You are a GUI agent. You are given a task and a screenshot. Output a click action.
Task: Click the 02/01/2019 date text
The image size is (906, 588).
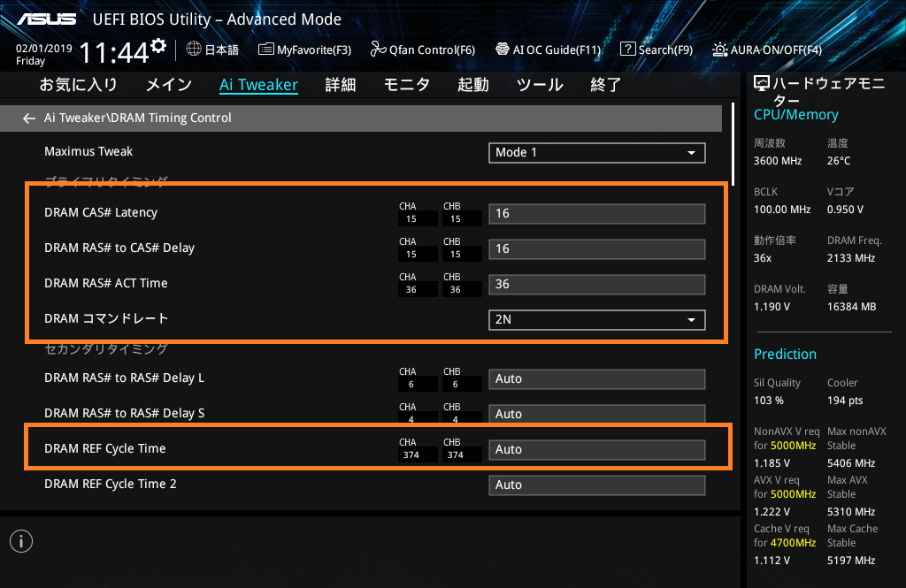[x=44, y=49]
